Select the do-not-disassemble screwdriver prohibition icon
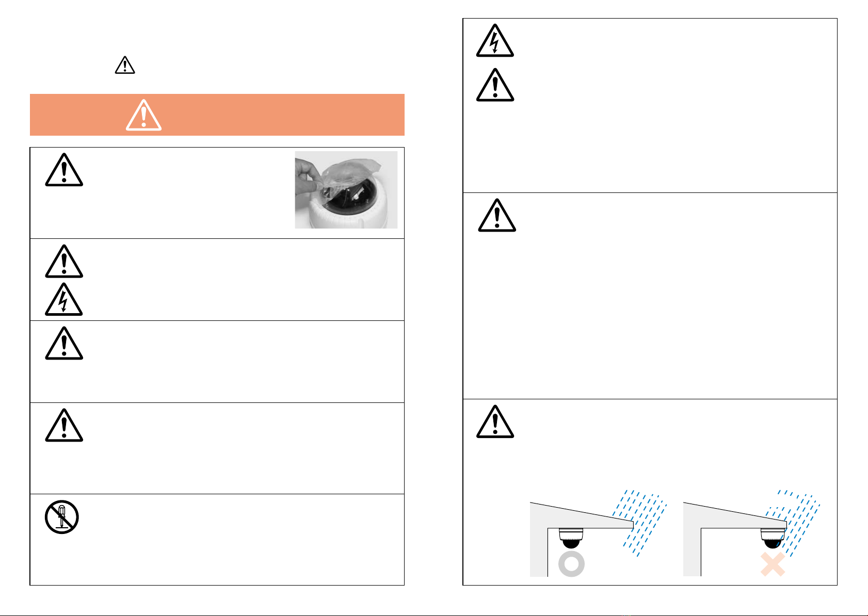The width and height of the screenshot is (868, 616). click(x=61, y=517)
